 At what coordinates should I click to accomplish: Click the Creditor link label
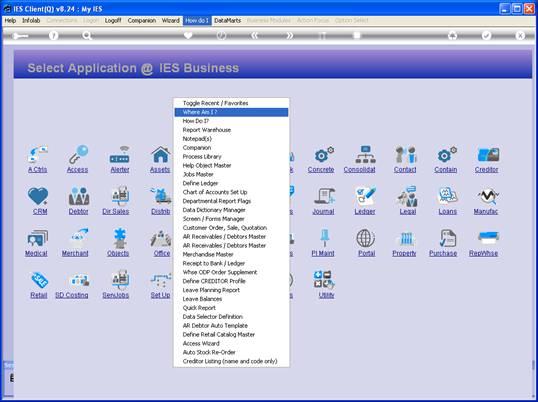[487, 169]
